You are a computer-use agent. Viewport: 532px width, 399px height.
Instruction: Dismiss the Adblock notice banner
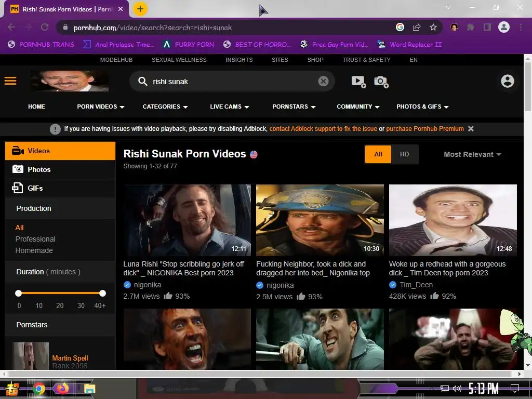point(471,129)
